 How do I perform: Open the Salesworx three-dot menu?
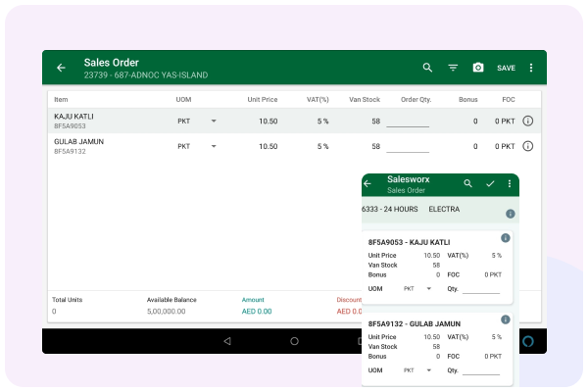click(x=510, y=184)
